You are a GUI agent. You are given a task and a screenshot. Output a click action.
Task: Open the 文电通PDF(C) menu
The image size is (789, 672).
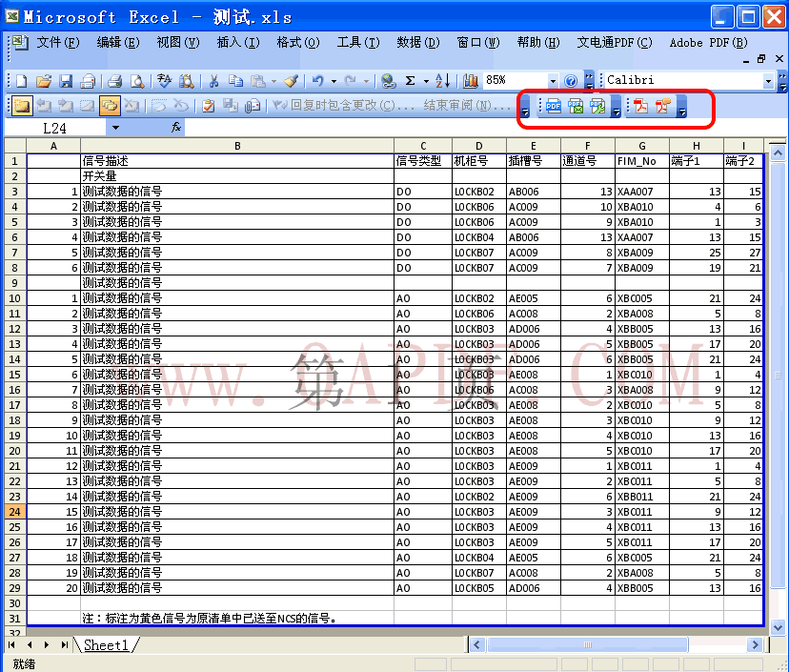[x=614, y=42]
